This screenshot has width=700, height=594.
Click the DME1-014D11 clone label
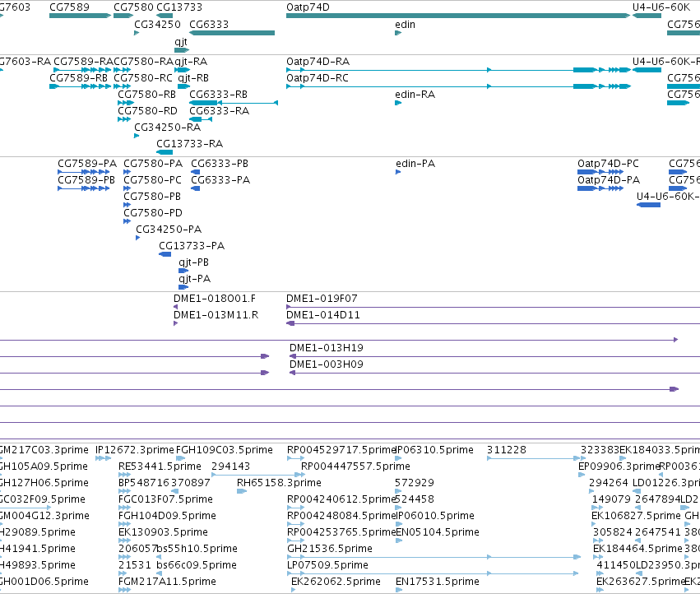tap(323, 315)
